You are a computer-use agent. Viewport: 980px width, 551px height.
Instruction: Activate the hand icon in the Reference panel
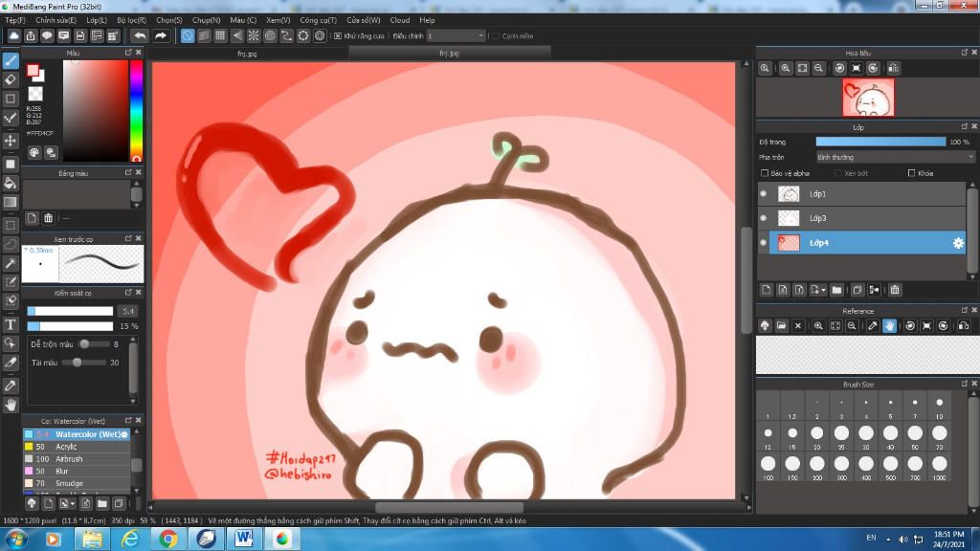[889, 325]
